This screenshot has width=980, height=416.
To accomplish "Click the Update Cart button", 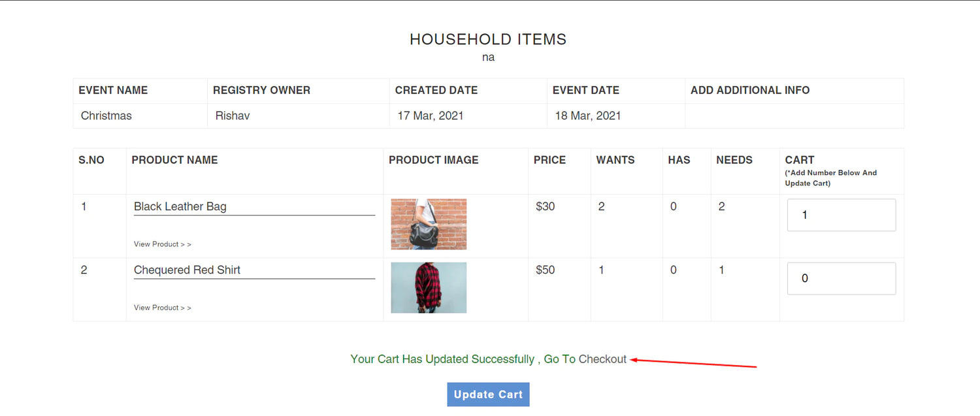I will [488, 394].
